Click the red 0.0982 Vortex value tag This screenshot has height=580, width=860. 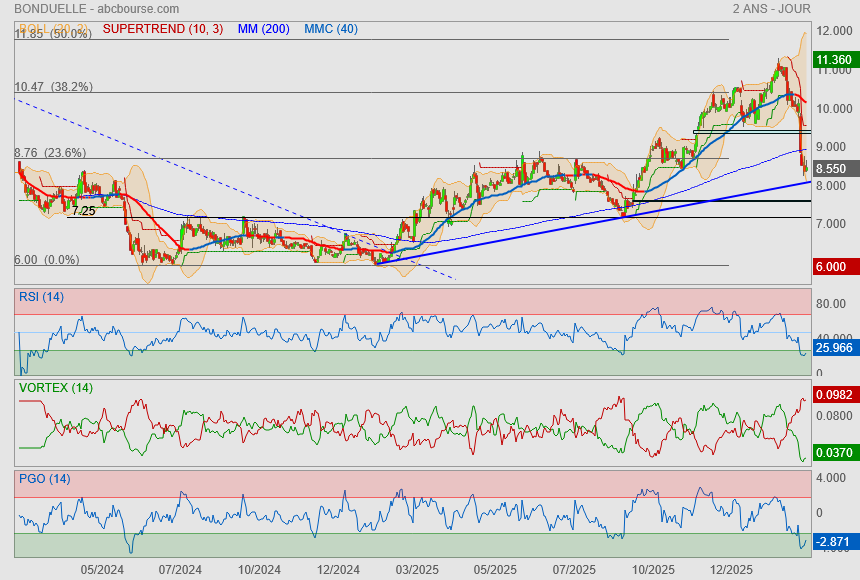[833, 395]
